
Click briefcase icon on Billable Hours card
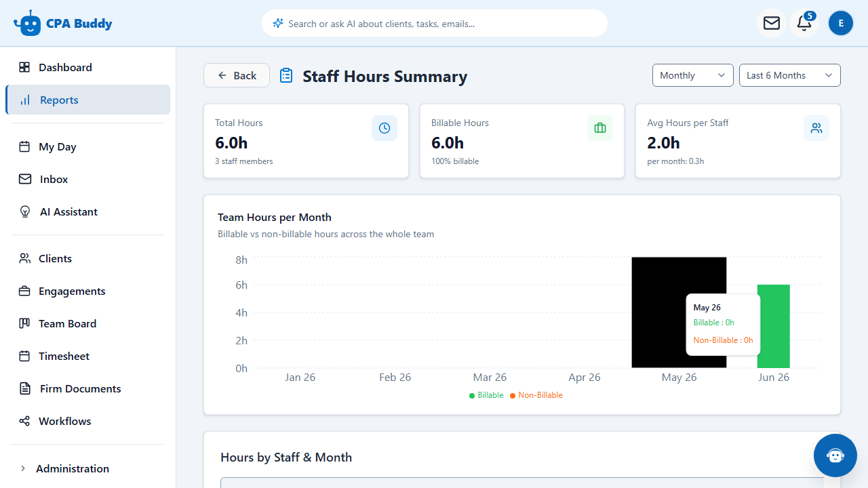point(600,128)
